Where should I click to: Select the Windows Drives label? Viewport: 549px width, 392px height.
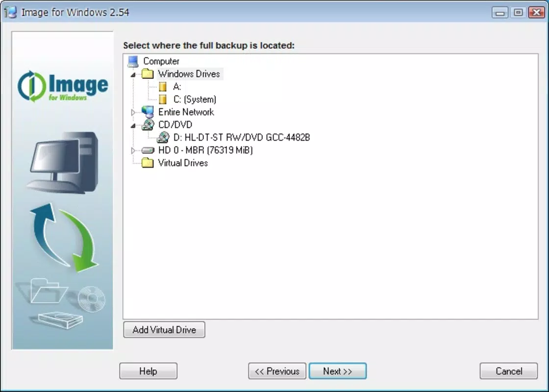tap(189, 74)
